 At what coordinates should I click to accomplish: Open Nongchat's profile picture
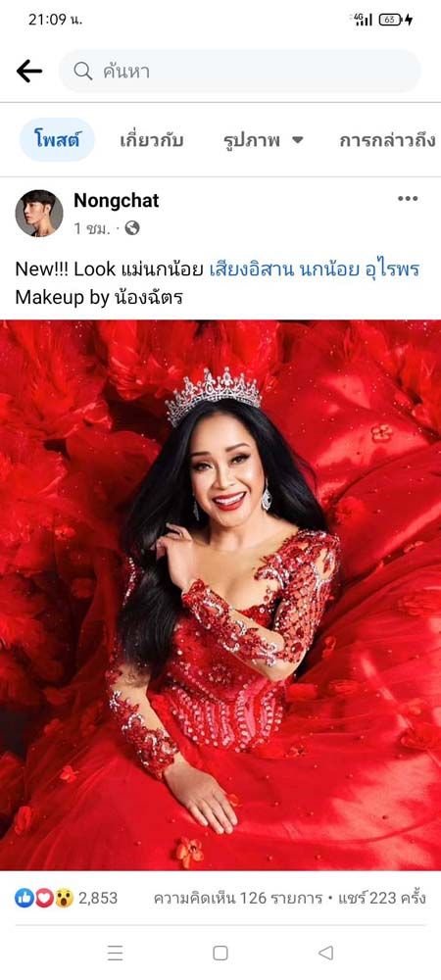point(39,214)
